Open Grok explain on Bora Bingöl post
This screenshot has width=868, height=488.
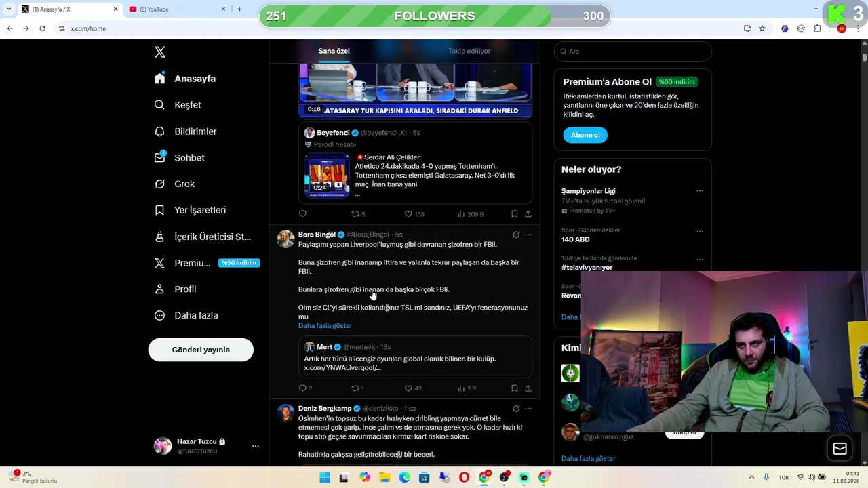(516, 235)
